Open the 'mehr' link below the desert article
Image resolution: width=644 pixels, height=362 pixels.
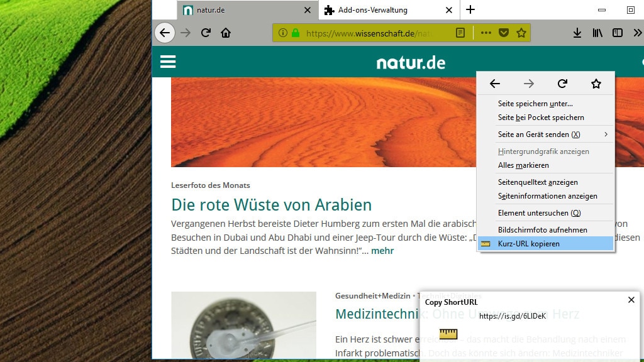point(382,250)
